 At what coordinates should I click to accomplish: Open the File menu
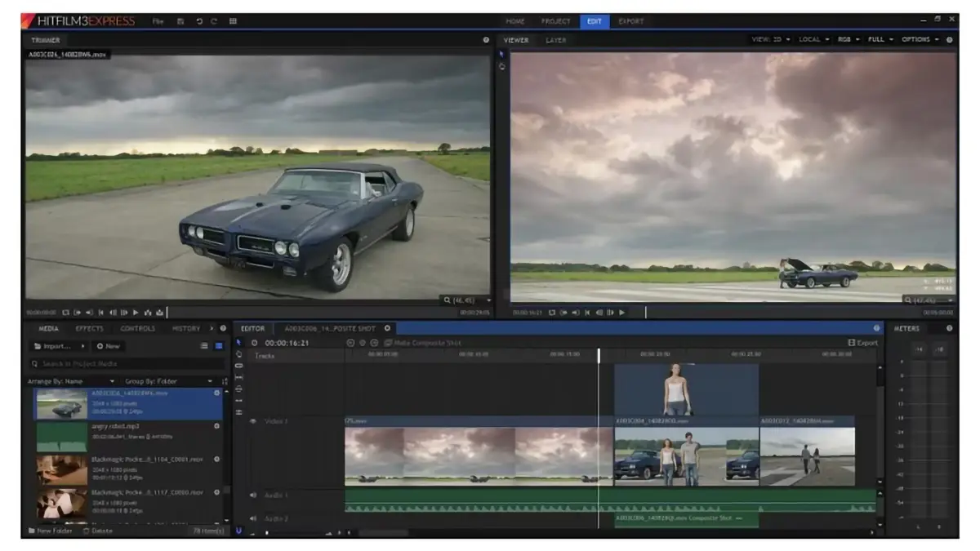[158, 21]
